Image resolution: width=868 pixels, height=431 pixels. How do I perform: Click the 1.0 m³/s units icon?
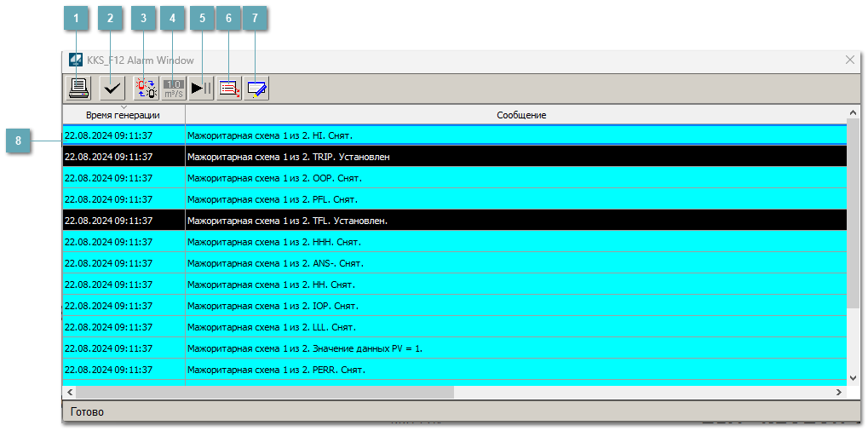pos(174,88)
